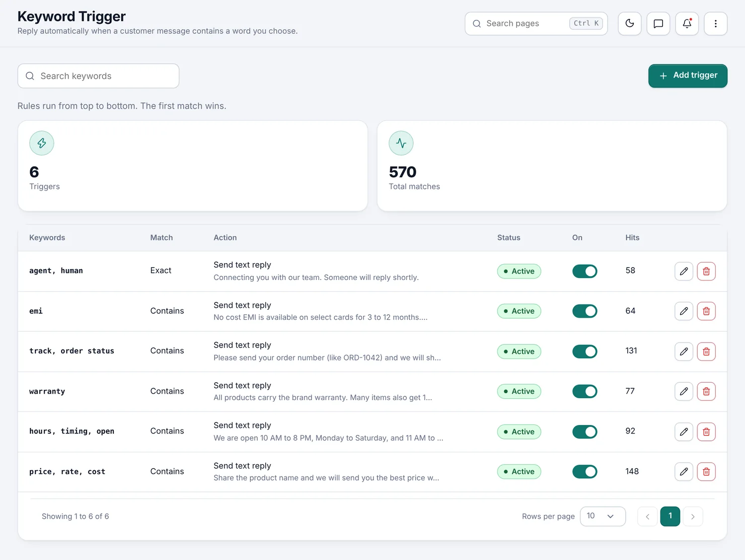
Task: Delete the warranty trigger
Action: [x=706, y=391]
